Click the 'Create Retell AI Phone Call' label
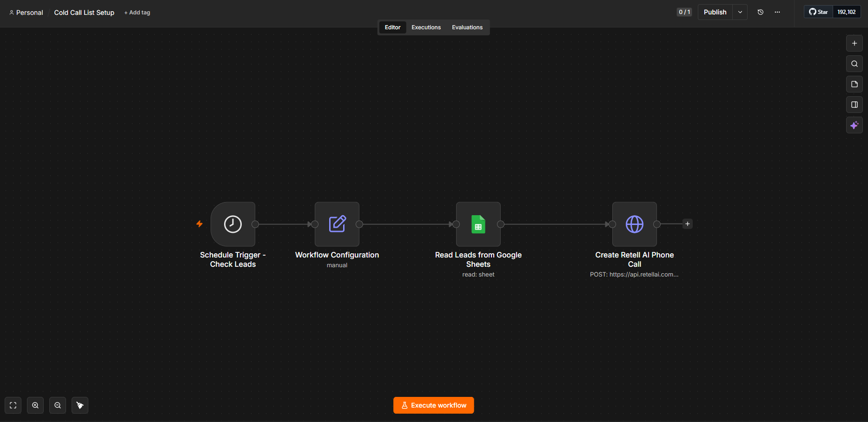The height and width of the screenshot is (422, 868). [635, 259]
